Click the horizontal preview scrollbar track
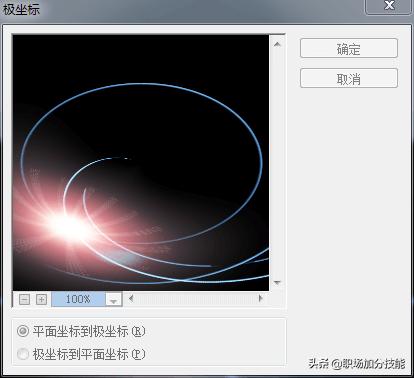 (x=196, y=298)
